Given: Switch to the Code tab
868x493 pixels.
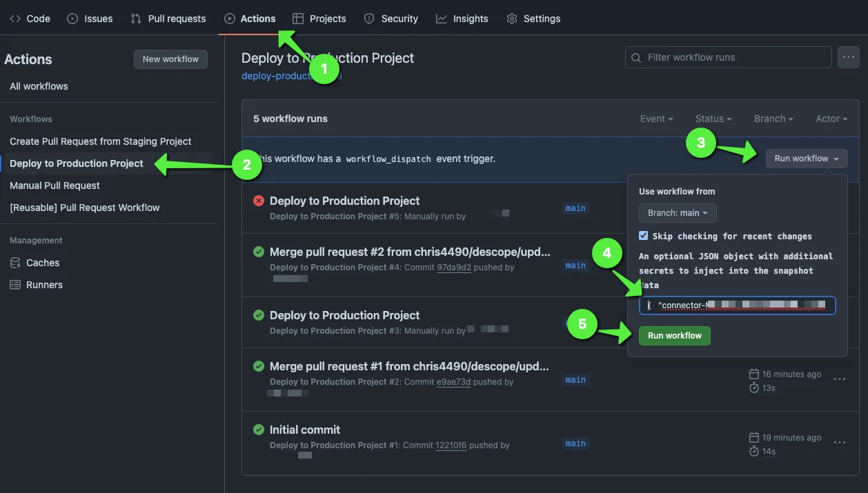Looking at the screenshot, I should coord(30,19).
